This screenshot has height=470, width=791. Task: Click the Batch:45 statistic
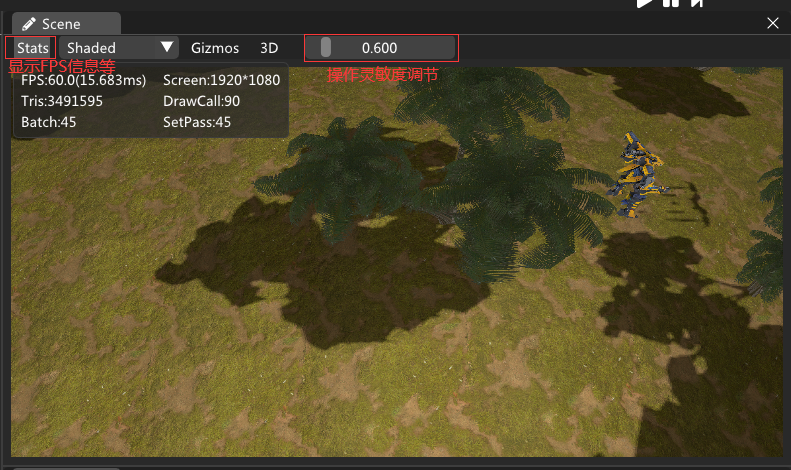tap(49, 122)
